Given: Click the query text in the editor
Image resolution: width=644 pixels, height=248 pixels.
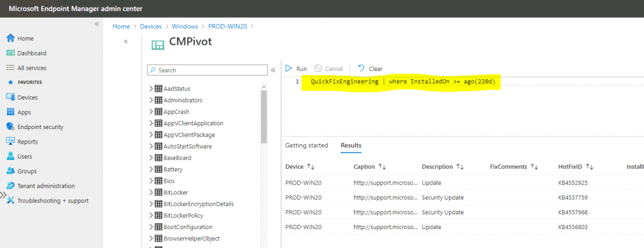Looking at the screenshot, I should [403, 81].
